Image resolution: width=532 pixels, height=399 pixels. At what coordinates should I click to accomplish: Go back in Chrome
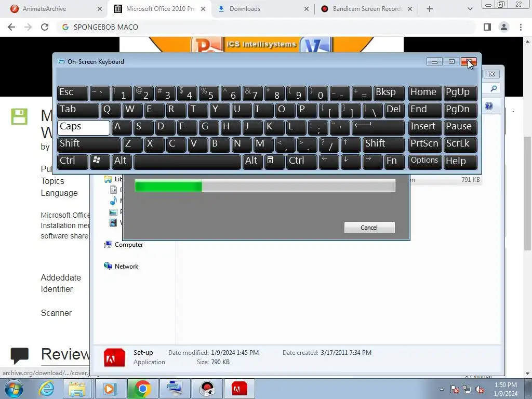pos(11,27)
